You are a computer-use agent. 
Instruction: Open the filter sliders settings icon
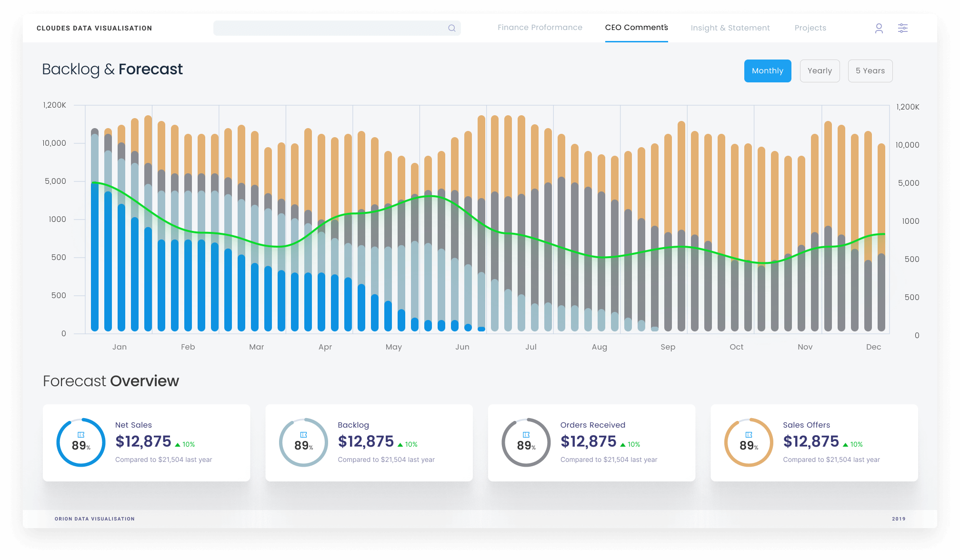pos(902,28)
